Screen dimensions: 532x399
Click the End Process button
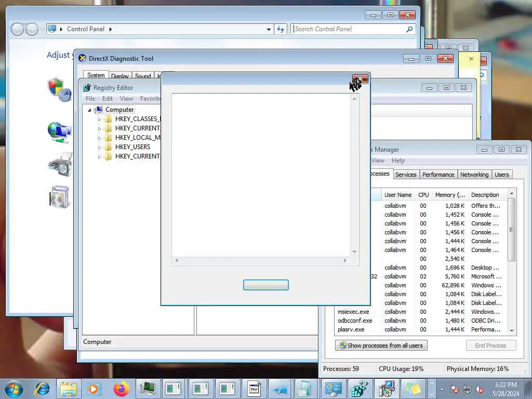pos(490,345)
